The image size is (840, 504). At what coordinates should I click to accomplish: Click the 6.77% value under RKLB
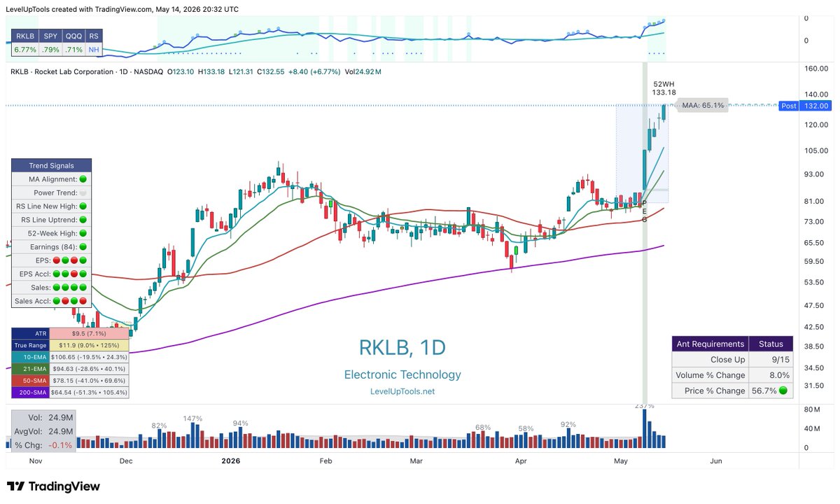24,49
